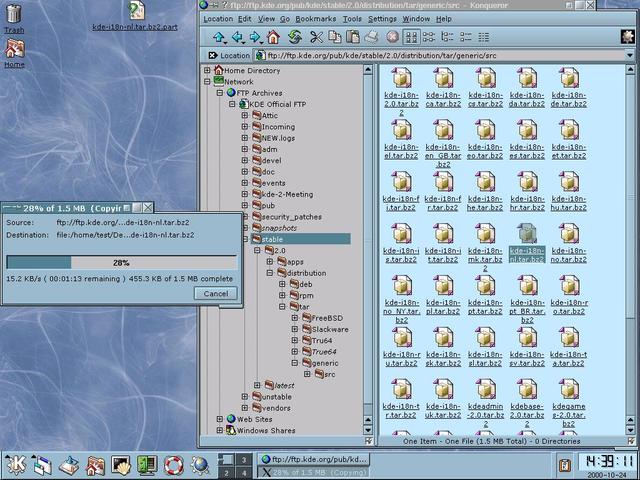Click Show Desktop icon on the panel
This screenshot has width=640, height=480.
click(x=69, y=465)
